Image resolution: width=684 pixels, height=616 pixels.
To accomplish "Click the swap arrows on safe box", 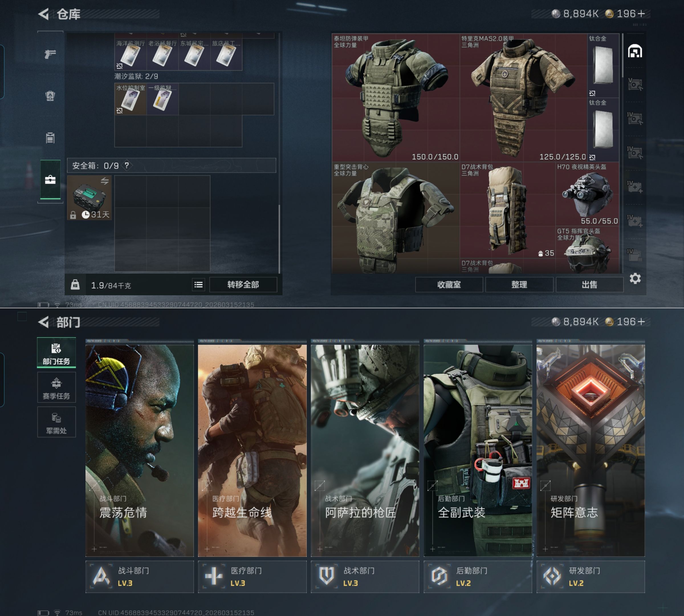I will point(105,181).
